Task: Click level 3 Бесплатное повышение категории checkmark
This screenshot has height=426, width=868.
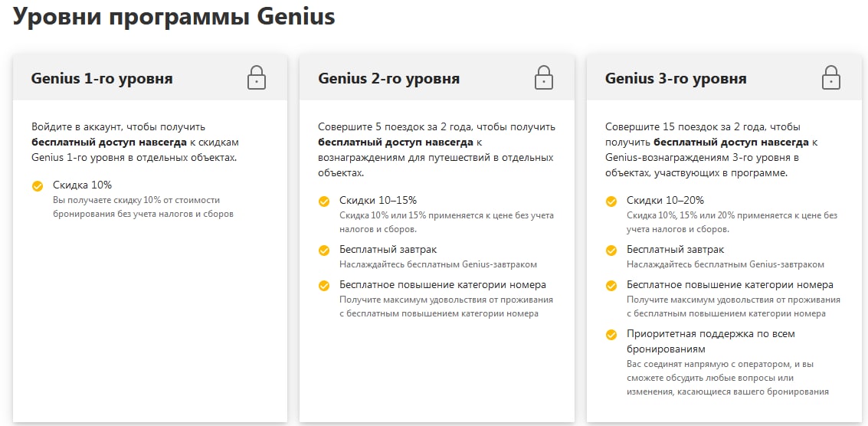Action: 611,285
